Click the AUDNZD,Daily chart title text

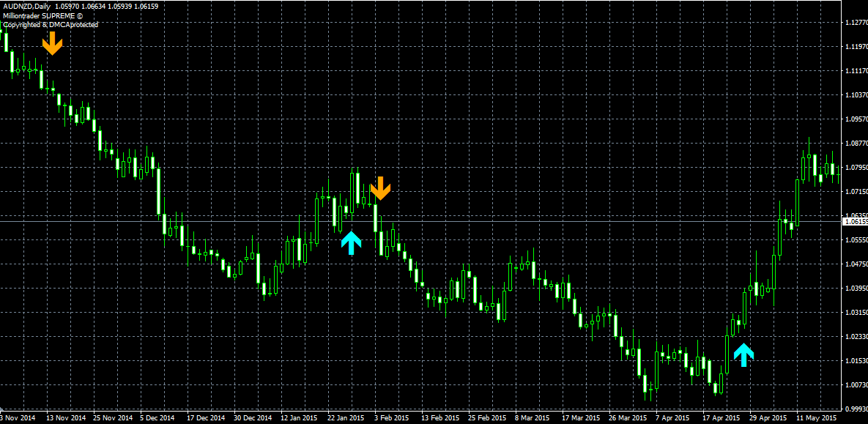(x=26, y=8)
